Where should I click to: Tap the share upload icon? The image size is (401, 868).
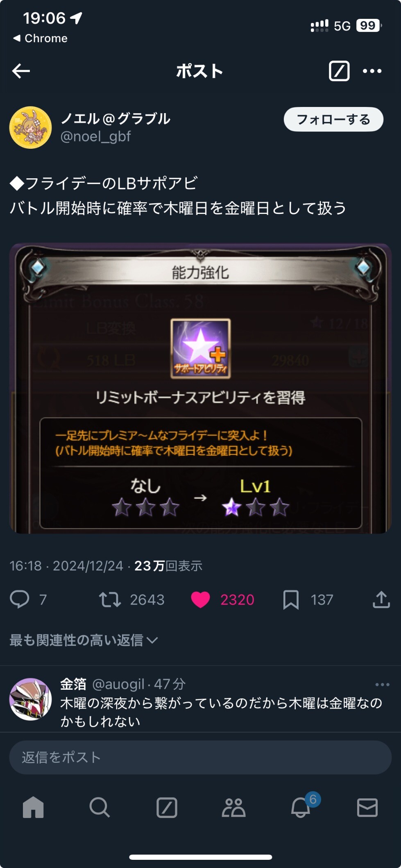point(381,599)
